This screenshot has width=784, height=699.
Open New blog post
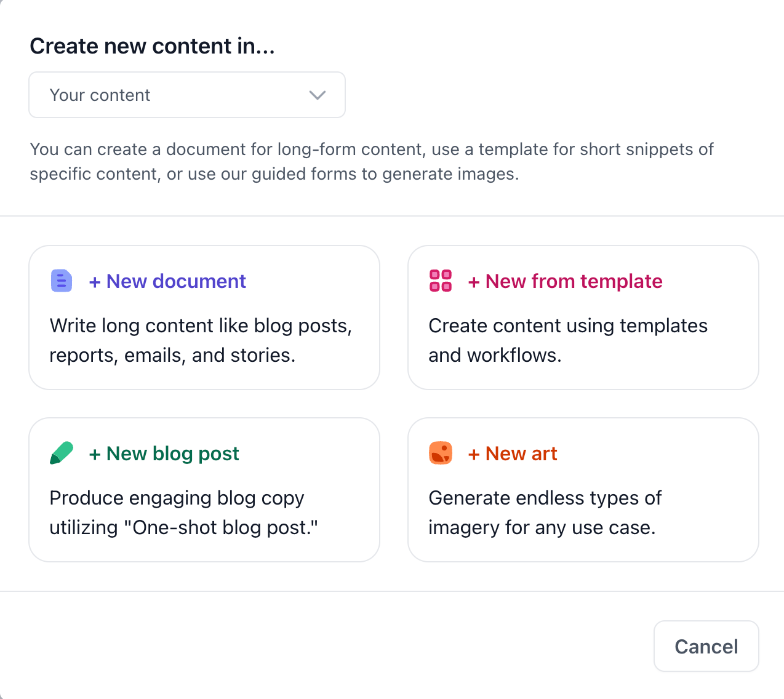[164, 453]
